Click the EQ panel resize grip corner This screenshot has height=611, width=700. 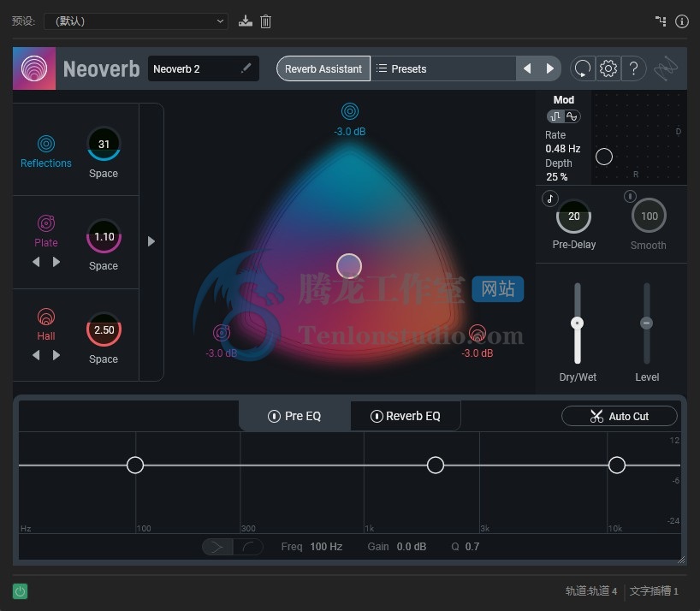[681, 560]
